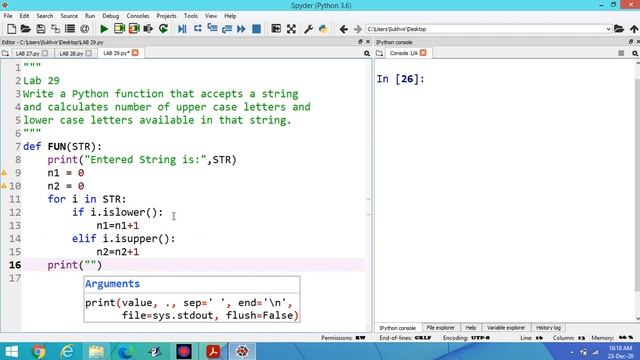Image resolution: width=640 pixels, height=360 pixels.
Task: Go to previous cursor position arrow
Action: click(343, 29)
